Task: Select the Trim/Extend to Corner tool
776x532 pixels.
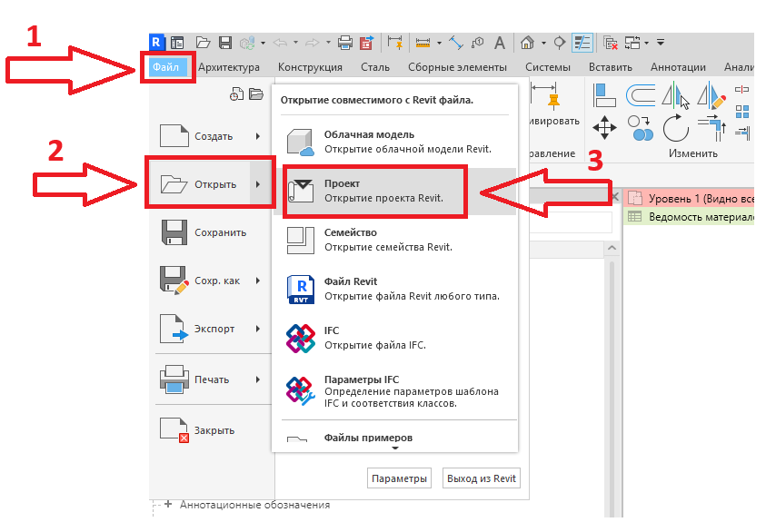Action: [711, 128]
